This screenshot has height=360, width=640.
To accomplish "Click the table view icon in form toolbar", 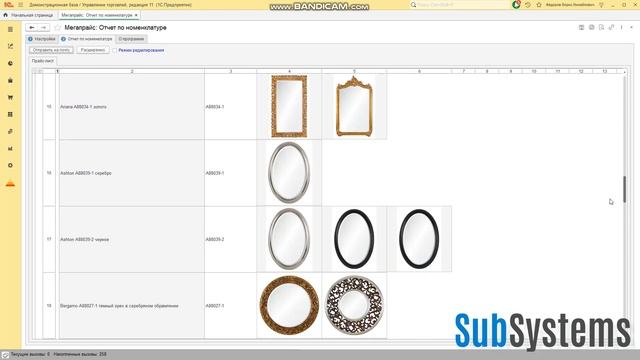I will (x=581, y=27).
